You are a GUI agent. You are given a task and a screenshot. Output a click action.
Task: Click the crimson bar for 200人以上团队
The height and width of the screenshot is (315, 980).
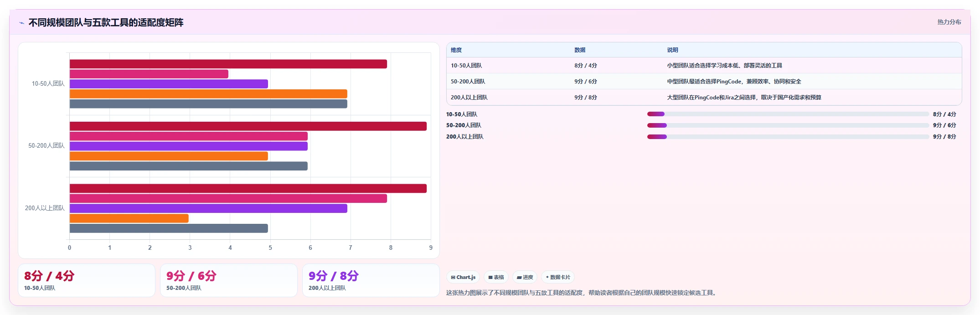coord(248,188)
